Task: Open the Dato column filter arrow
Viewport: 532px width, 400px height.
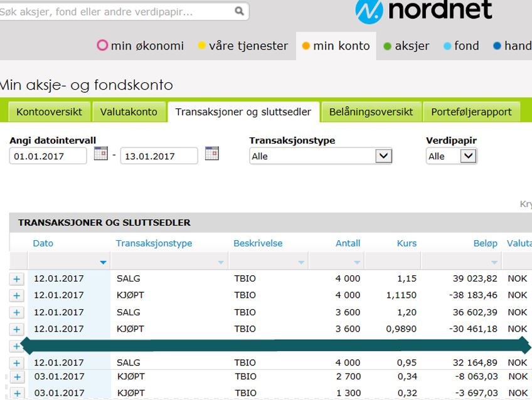Action: point(103,262)
